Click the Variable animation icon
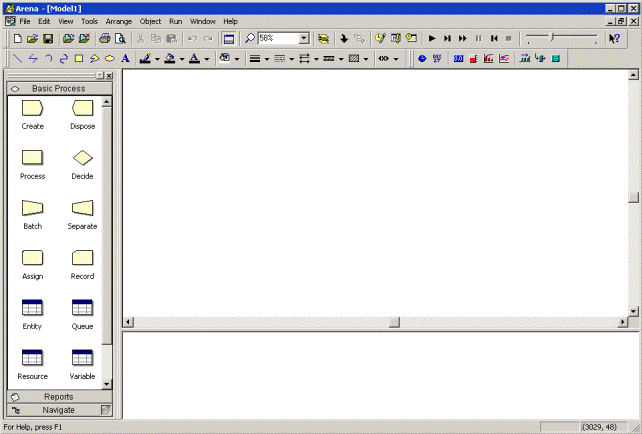The width and height of the screenshot is (642, 434). (458, 59)
